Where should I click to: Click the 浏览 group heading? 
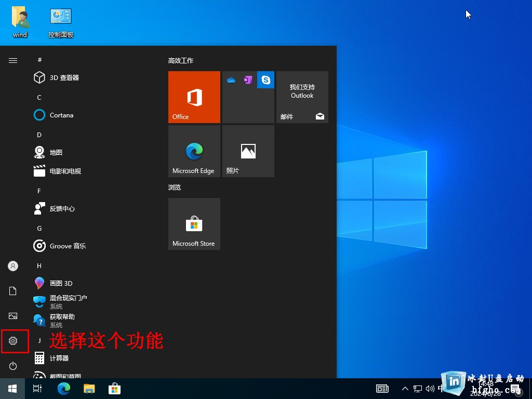coord(175,187)
